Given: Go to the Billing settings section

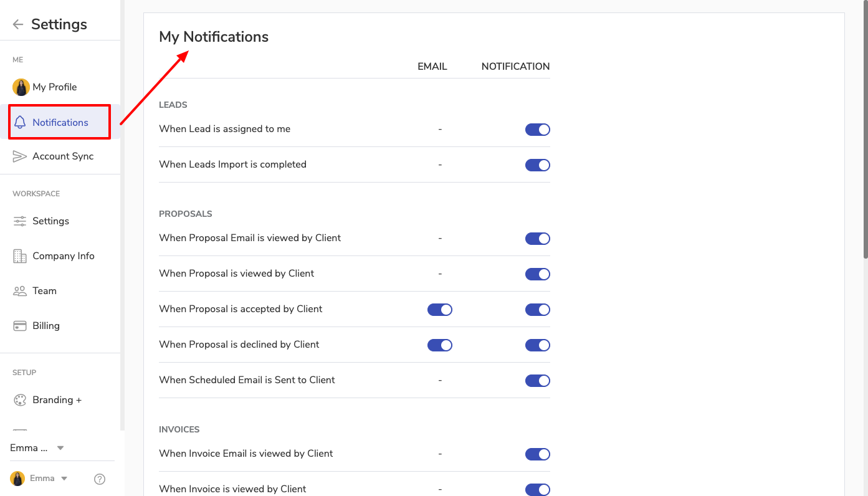Looking at the screenshot, I should click(x=46, y=326).
